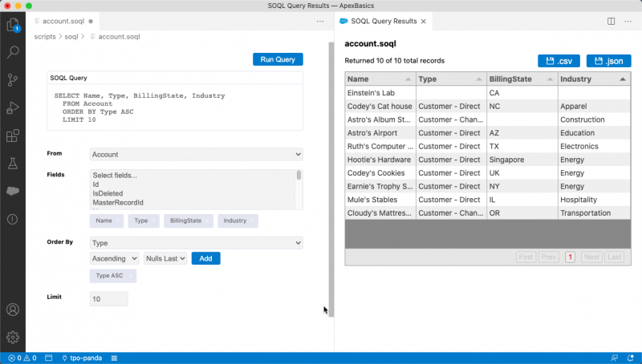Sort results by Type column arrow
The image size is (642, 364).
479,79
